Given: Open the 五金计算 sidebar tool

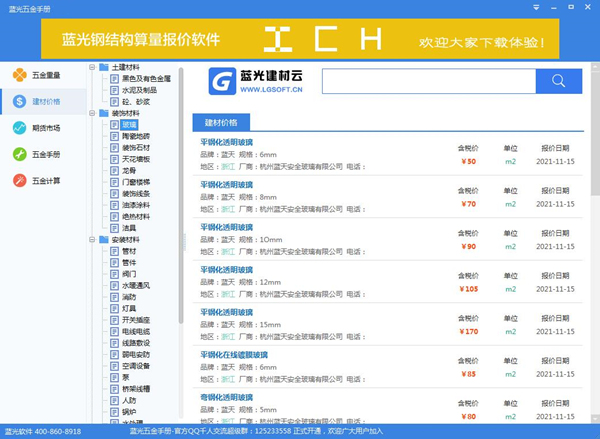Looking at the screenshot, I should (x=36, y=180).
